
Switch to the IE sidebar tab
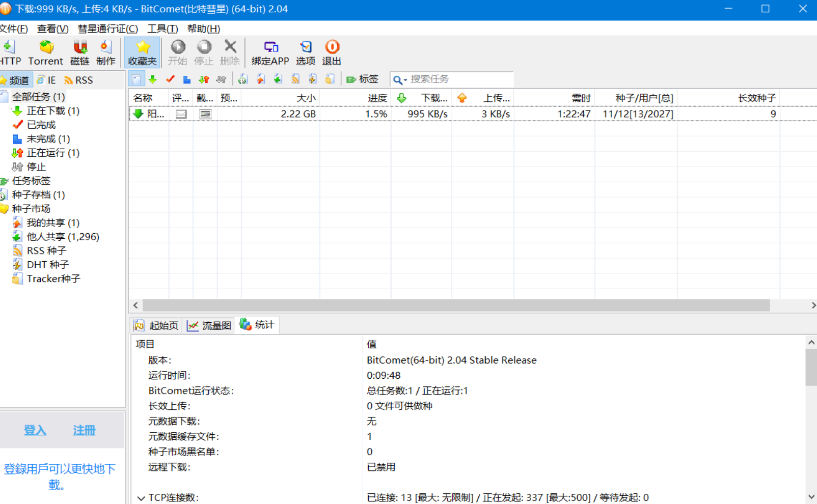tap(46, 80)
